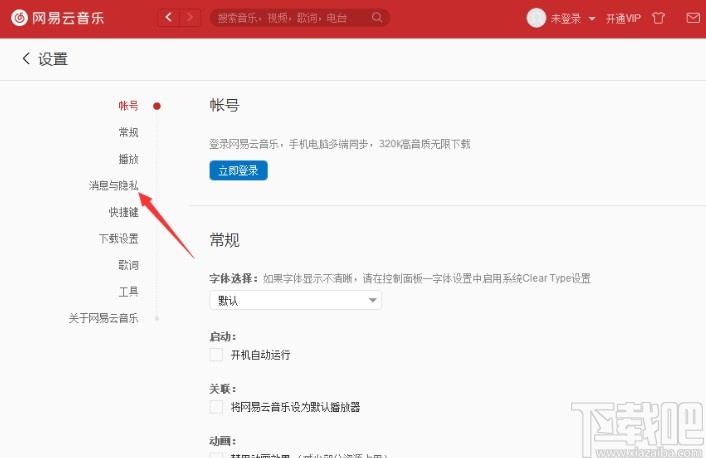Select 消息与隐私 in the settings sidebar
The width and height of the screenshot is (706, 458).
click(113, 186)
